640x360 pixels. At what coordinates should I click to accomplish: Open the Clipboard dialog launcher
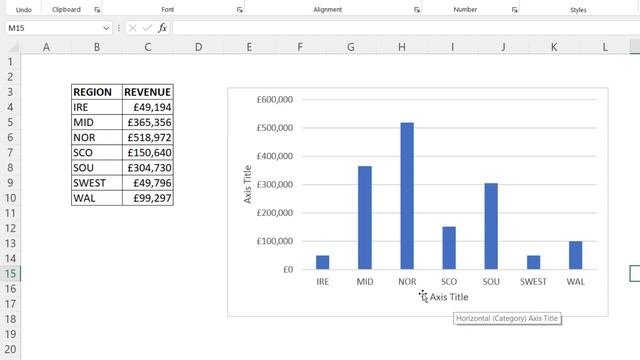(x=97, y=10)
